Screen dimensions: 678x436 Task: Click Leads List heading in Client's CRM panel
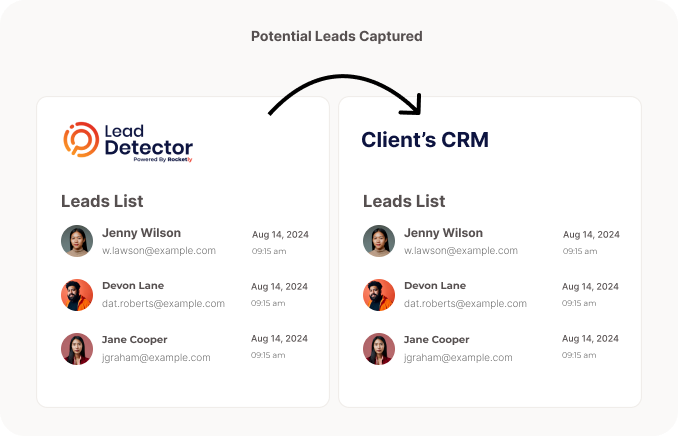[x=404, y=201]
